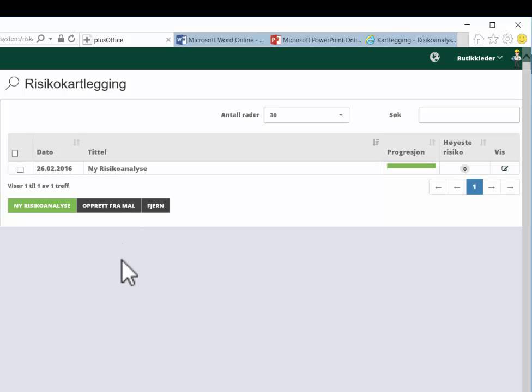Screen dimensions: 532x392
Task: Click the user avatar figure icon
Action: pyautogui.click(x=516, y=59)
